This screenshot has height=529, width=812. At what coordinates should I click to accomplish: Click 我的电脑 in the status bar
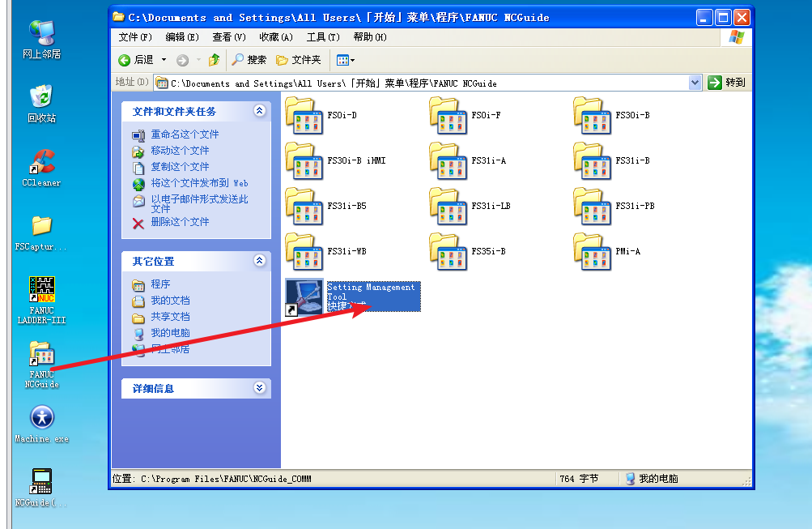point(652,479)
